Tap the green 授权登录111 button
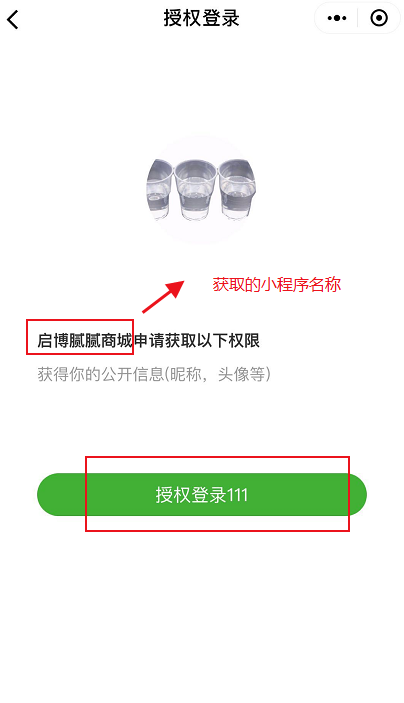404x703 pixels. click(x=202, y=495)
